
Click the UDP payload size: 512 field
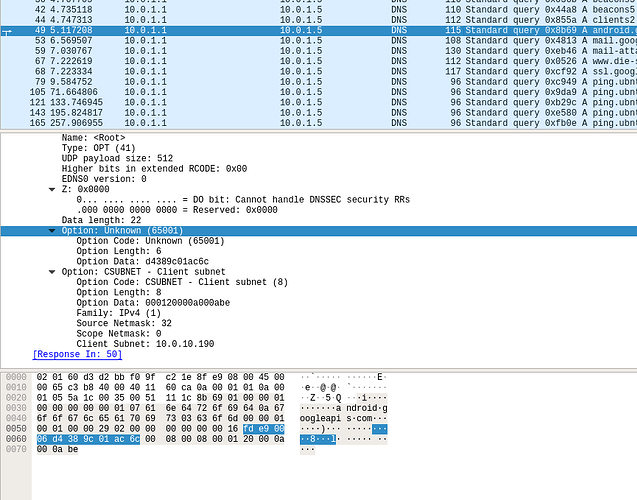[116, 158]
